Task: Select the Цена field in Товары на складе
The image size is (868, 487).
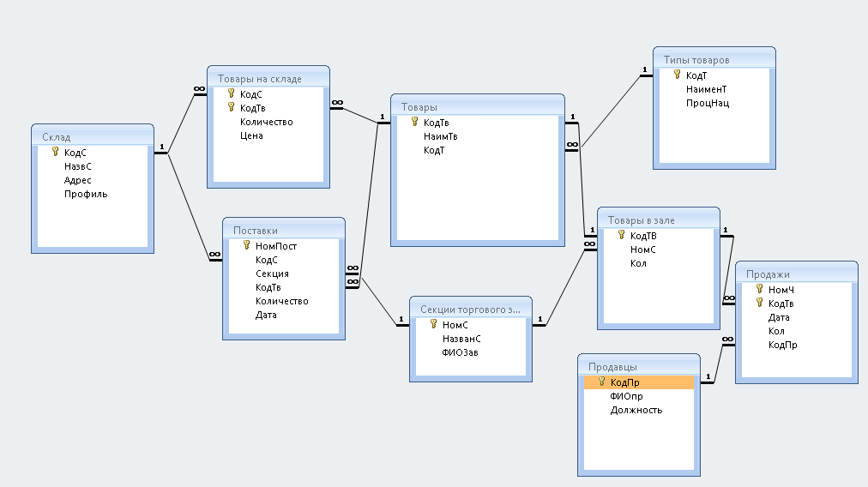Action: click(x=251, y=135)
